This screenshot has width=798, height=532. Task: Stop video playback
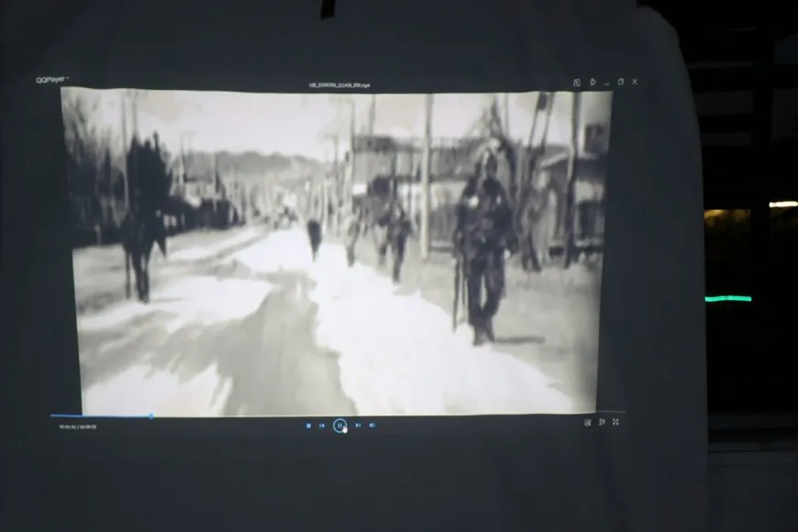tap(308, 426)
